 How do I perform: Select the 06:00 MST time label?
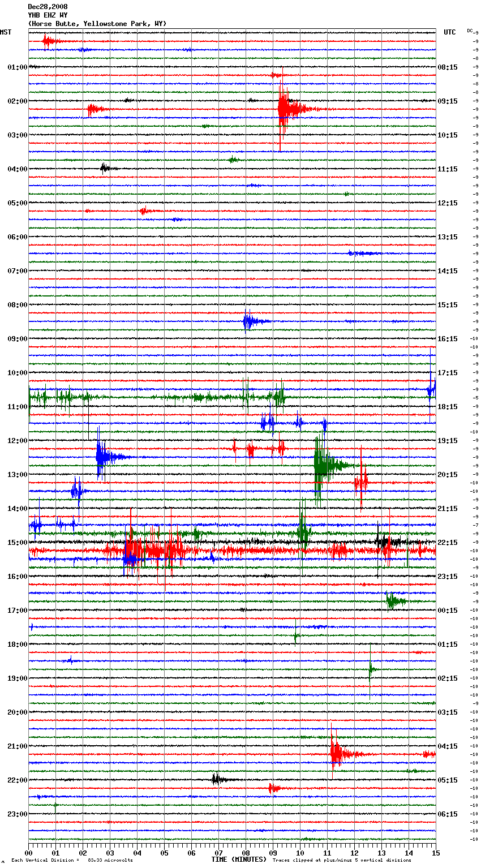18,237
